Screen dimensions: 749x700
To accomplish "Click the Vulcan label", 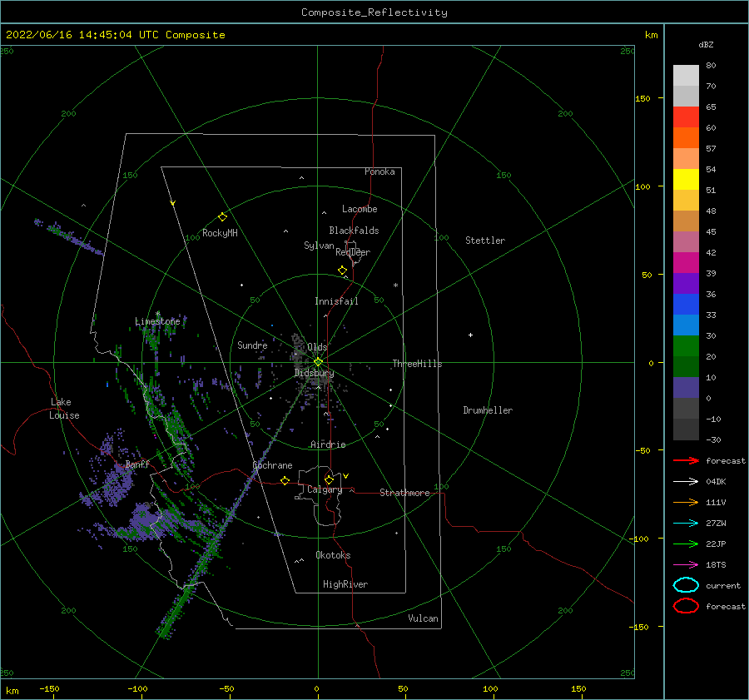I will click(423, 618).
